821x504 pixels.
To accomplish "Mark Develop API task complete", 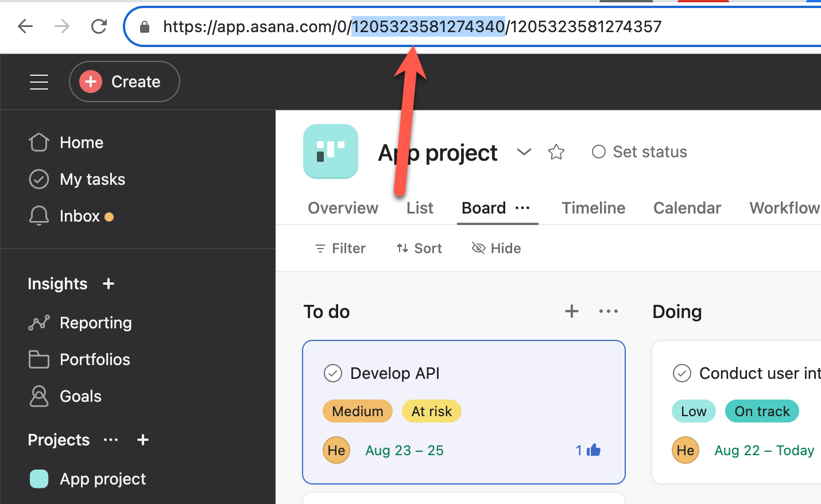I will [333, 373].
